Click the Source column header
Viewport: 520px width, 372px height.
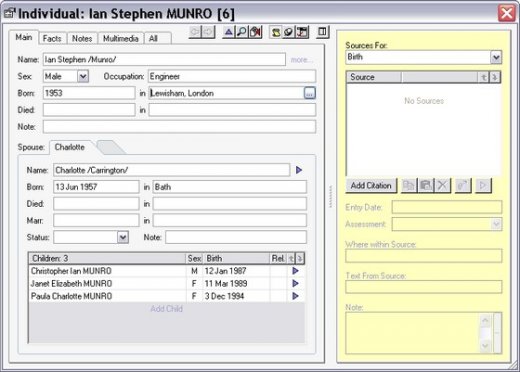click(x=374, y=77)
